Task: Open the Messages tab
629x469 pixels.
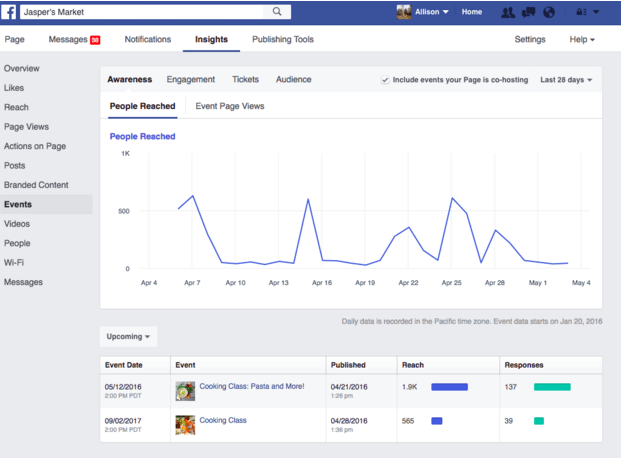Action: click(x=68, y=39)
